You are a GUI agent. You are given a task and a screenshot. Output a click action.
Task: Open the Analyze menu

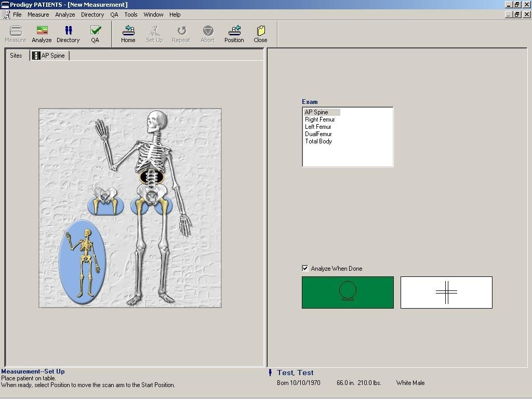(65, 15)
